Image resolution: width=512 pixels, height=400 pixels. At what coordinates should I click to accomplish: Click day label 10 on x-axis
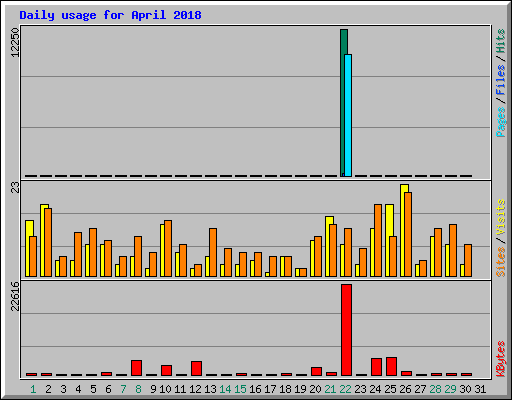tap(165, 389)
